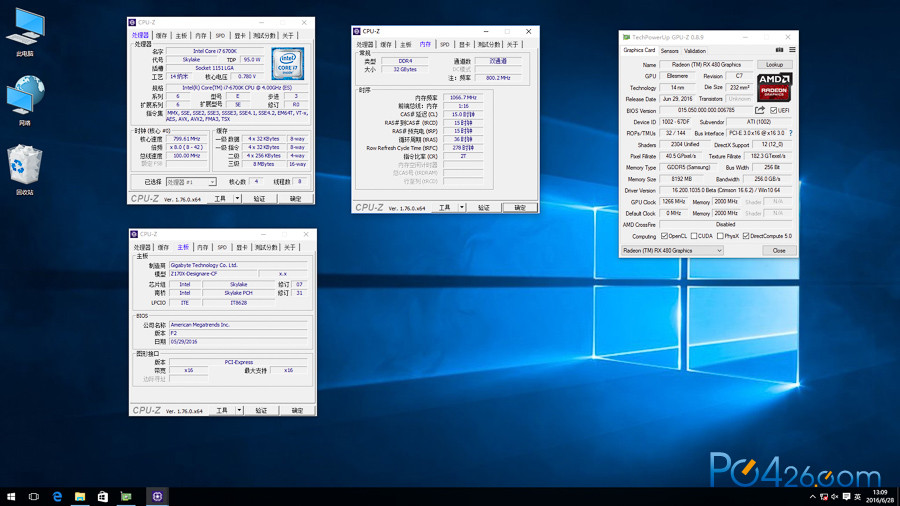Open the 工具 dropdown arrow in the CPU-Z processor window

[x=237, y=198]
